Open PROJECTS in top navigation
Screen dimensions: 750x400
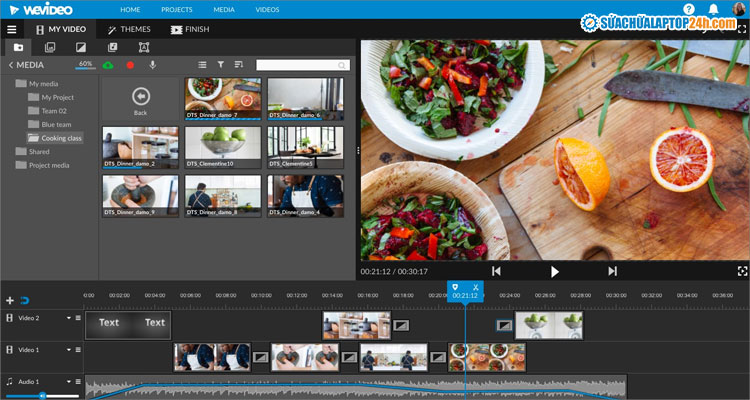176,10
